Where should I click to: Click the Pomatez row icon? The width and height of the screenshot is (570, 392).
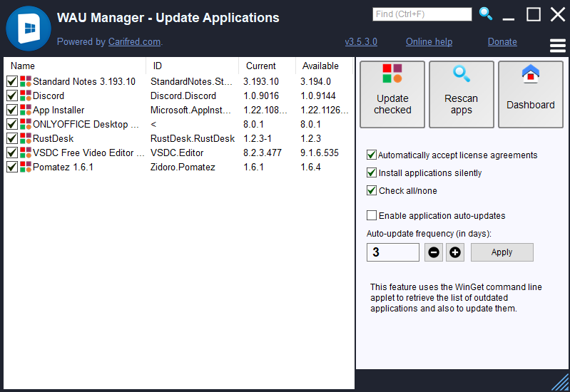coord(26,167)
